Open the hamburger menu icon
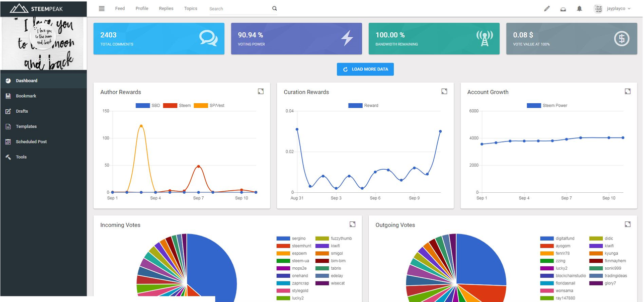This screenshot has height=302, width=644. point(102,9)
